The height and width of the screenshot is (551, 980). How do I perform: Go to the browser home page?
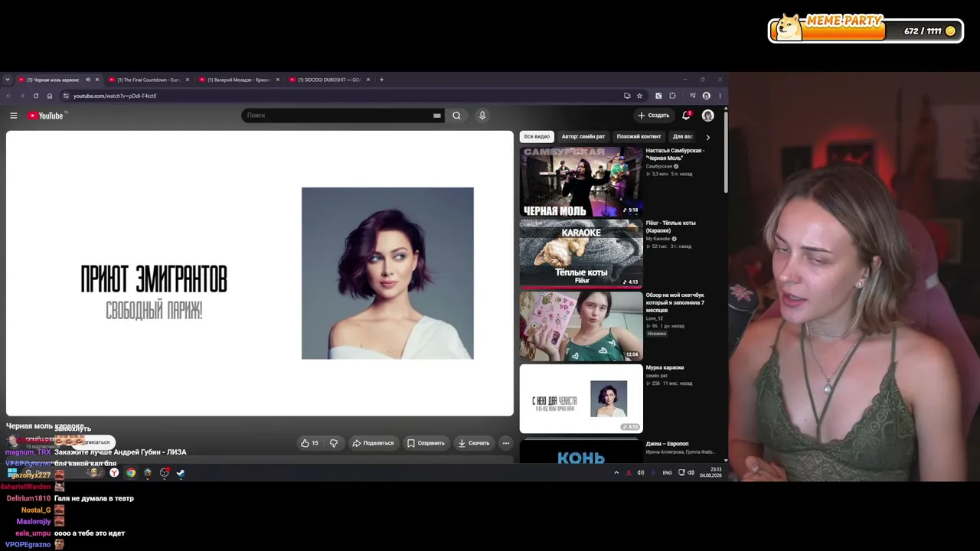tap(50, 96)
